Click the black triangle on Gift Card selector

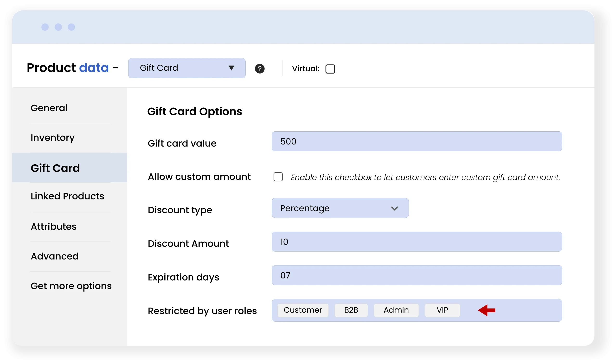(x=231, y=68)
